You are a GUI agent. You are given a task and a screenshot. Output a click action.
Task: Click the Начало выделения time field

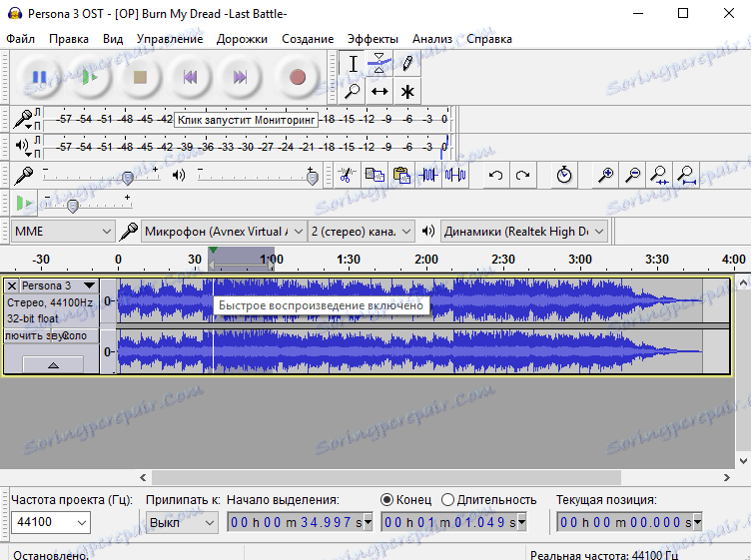point(300,522)
